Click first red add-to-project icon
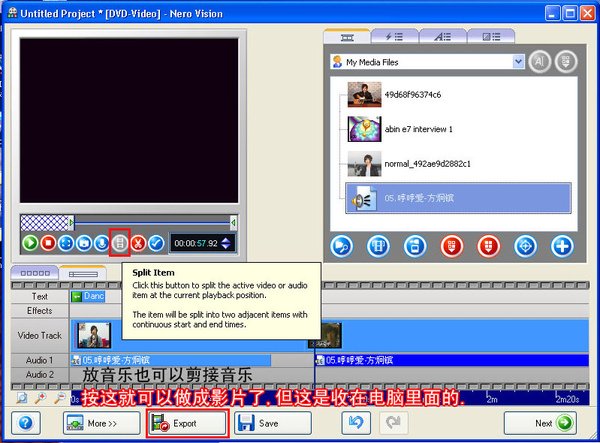Image resolution: width=600 pixels, height=443 pixels. pyautogui.click(x=452, y=246)
